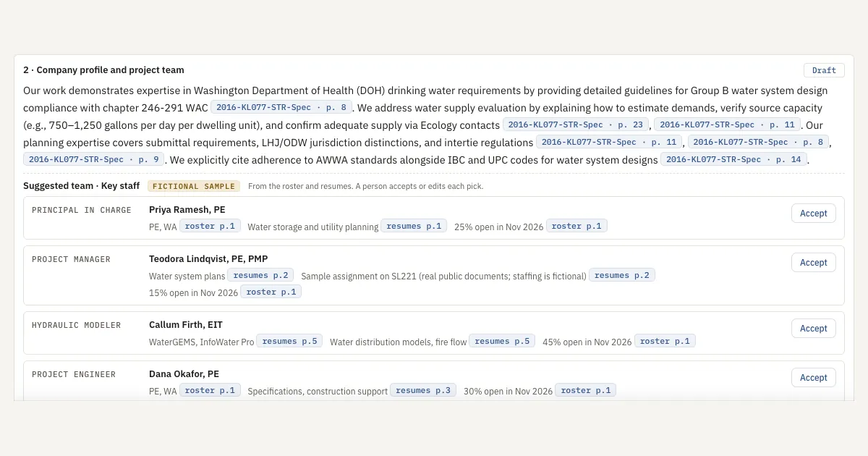This screenshot has width=868, height=456.
Task: Open the STR-Spec p. 23 citation
Action: click(x=576, y=124)
